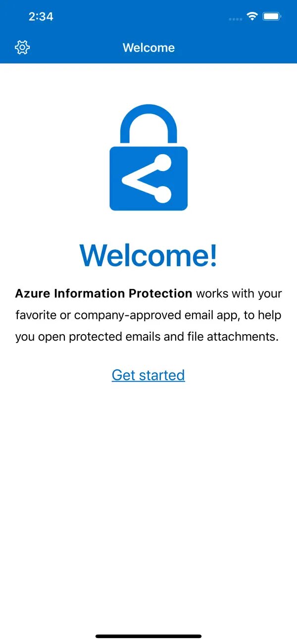
Task: Tap the word "favorite" in description
Action: (x=36, y=315)
